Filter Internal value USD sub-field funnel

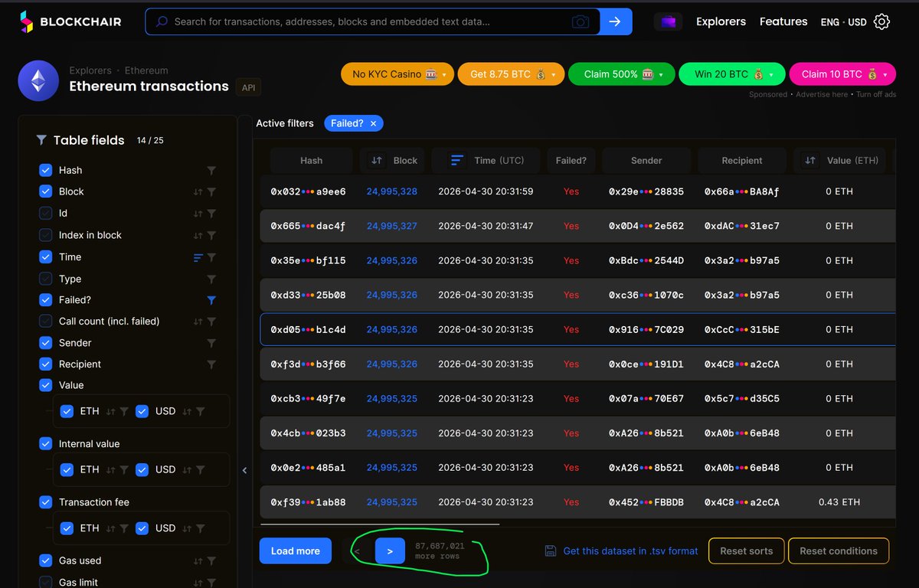(200, 470)
